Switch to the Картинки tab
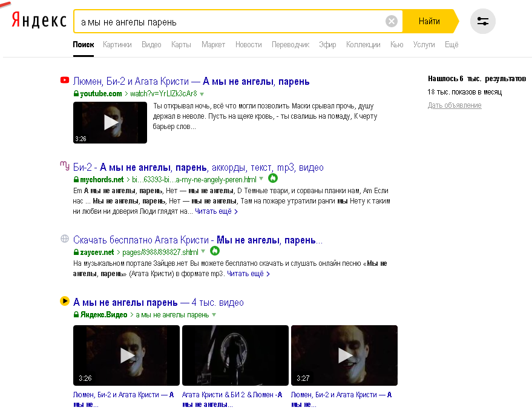Viewport: 532px width, 413px height. (117, 44)
